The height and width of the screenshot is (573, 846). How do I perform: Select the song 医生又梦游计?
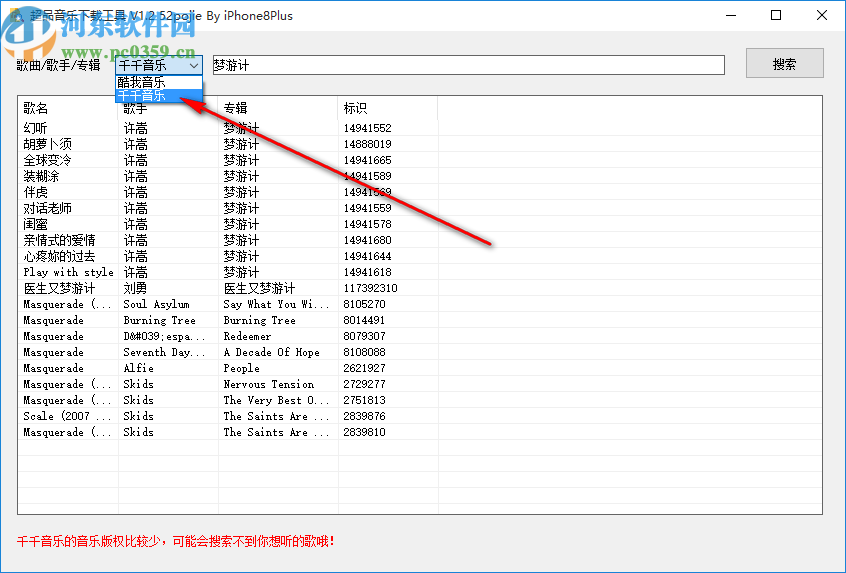coord(59,288)
